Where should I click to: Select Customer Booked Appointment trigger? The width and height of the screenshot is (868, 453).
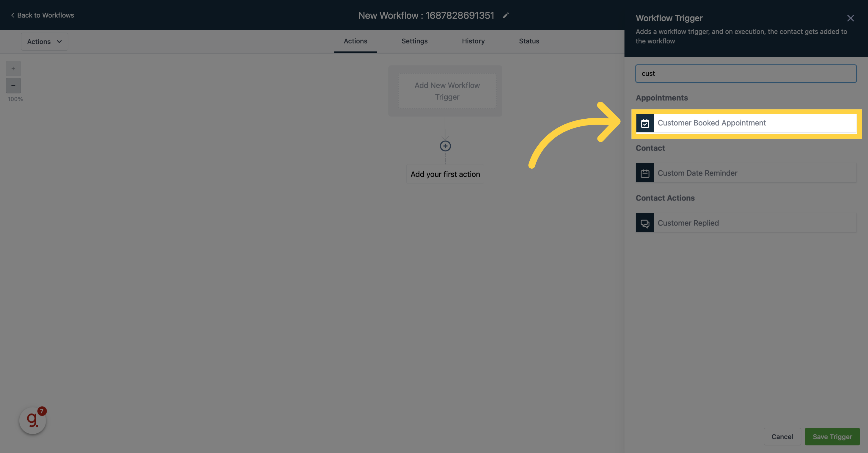(x=746, y=123)
